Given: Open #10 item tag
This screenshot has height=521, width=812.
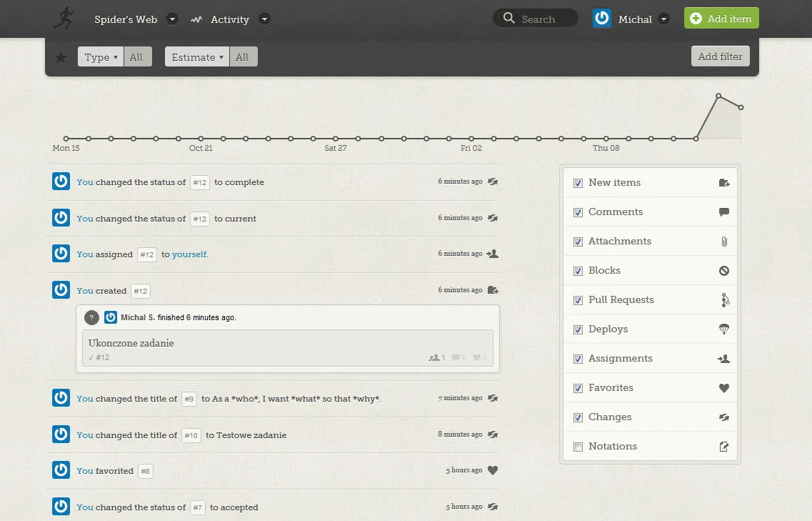Looking at the screenshot, I should (x=191, y=435).
